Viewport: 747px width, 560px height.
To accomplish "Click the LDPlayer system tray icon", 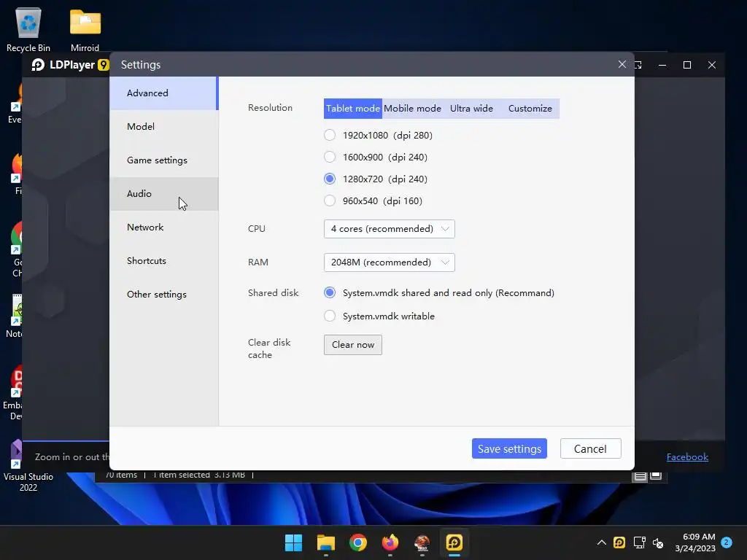I will [x=619, y=542].
